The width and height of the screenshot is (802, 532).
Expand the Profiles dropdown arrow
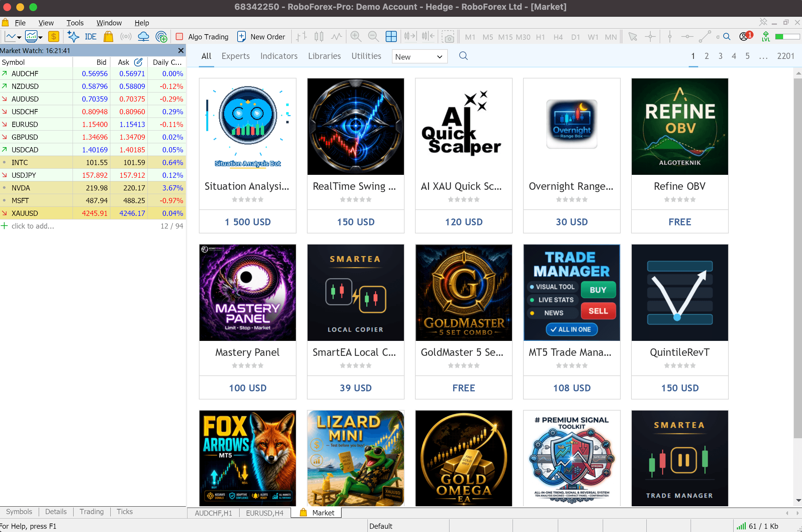coord(40,37)
